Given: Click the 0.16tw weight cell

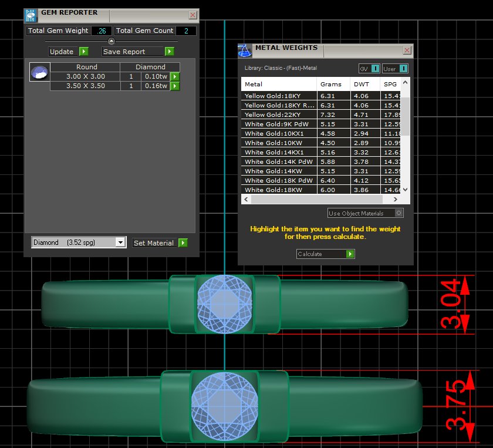Looking at the screenshot, I should [x=156, y=86].
